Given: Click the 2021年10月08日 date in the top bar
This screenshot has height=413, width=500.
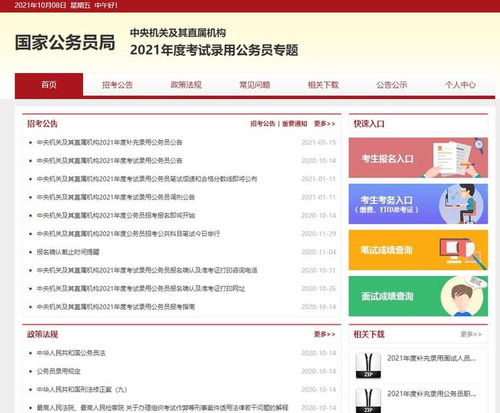Looking at the screenshot, I should pos(40,5).
